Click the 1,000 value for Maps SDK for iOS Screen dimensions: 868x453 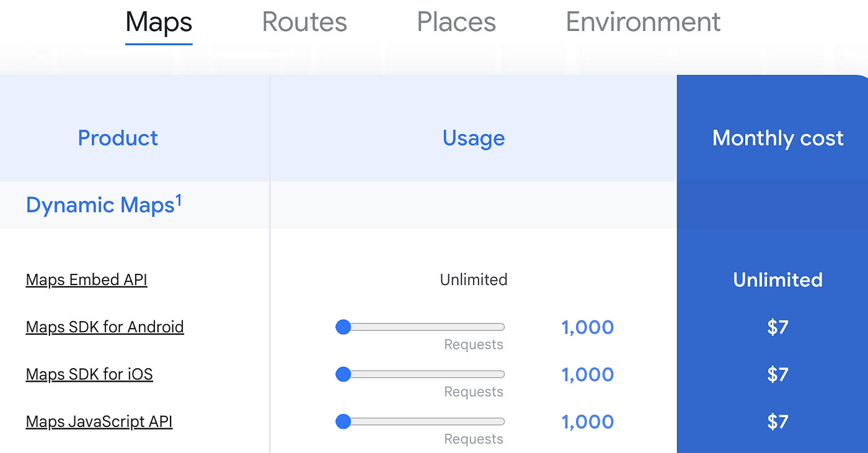pyautogui.click(x=588, y=374)
